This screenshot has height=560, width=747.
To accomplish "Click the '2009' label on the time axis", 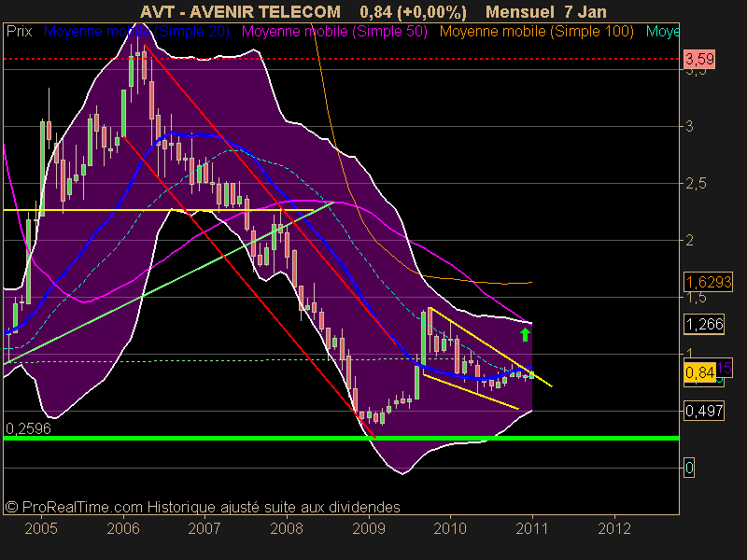I will 369,528.
